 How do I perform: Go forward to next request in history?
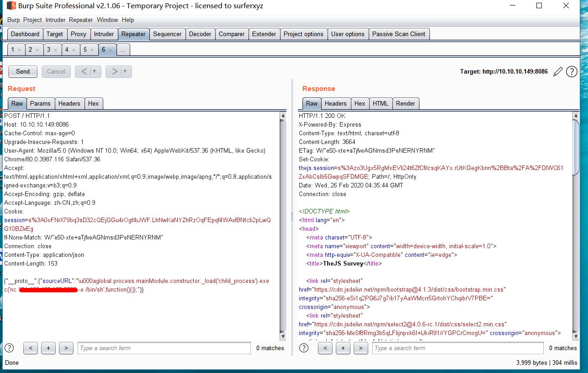coord(114,71)
